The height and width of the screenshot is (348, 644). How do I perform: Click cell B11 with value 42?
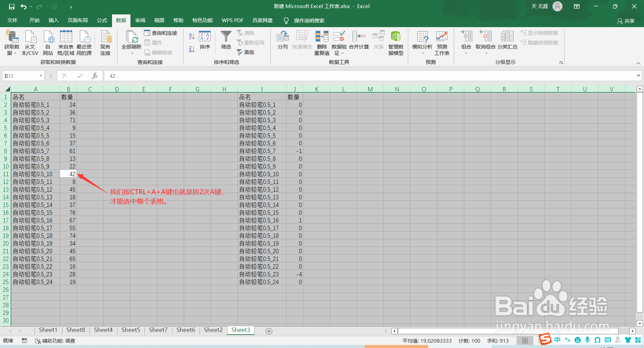point(68,174)
